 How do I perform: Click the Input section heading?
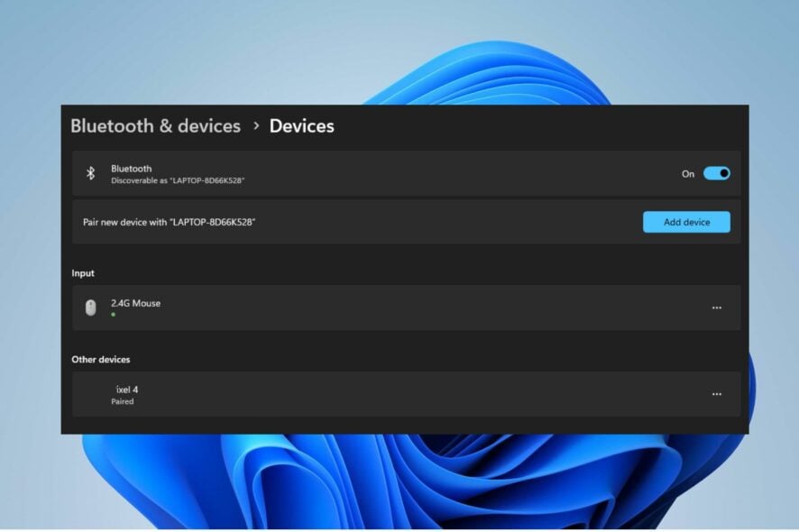(83, 273)
